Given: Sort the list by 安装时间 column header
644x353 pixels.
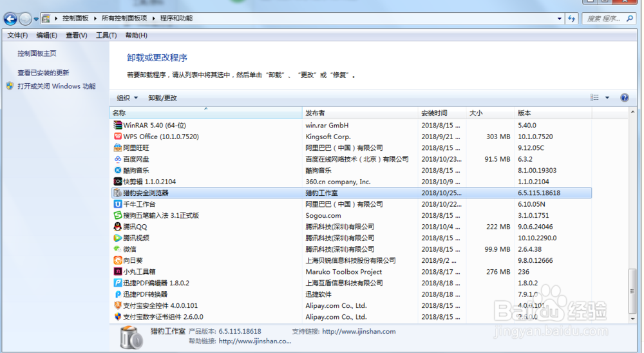Looking at the screenshot, I should point(442,113).
